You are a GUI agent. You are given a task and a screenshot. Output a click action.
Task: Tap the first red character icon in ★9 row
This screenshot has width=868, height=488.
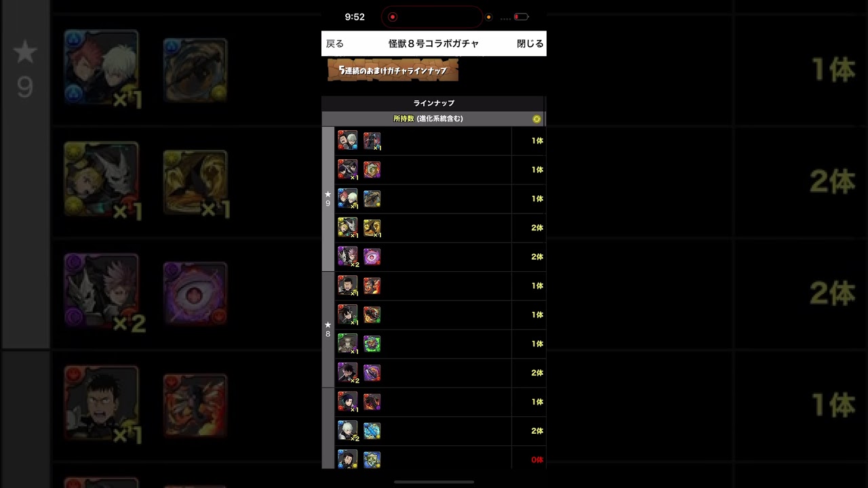click(347, 140)
